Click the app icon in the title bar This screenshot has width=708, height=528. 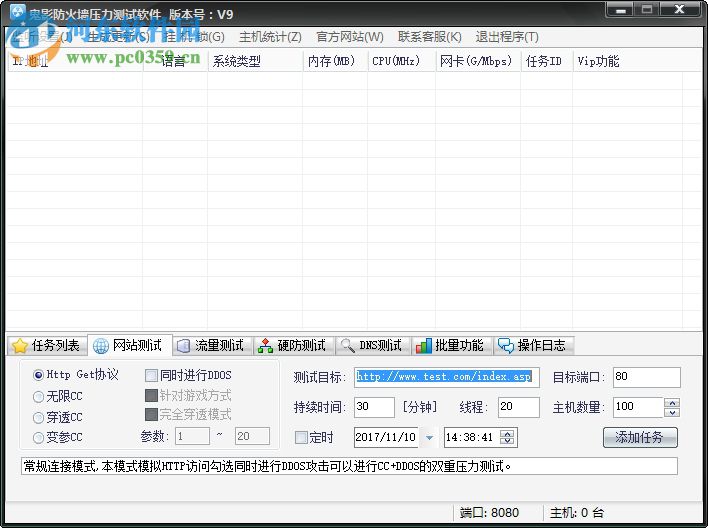coord(18,12)
